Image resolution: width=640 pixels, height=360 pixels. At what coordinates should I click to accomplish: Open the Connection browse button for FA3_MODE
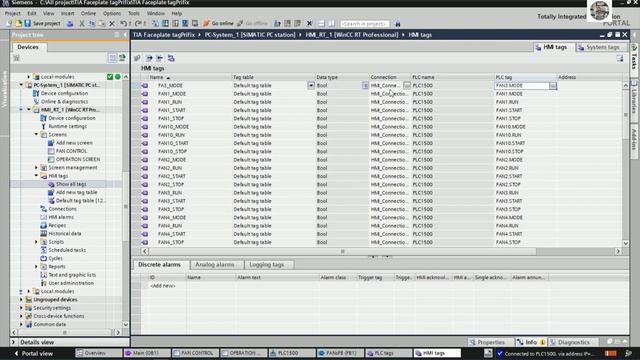pyautogui.click(x=407, y=85)
